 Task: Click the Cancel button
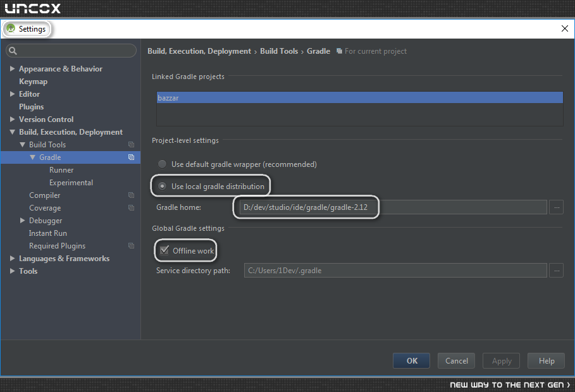tap(456, 361)
